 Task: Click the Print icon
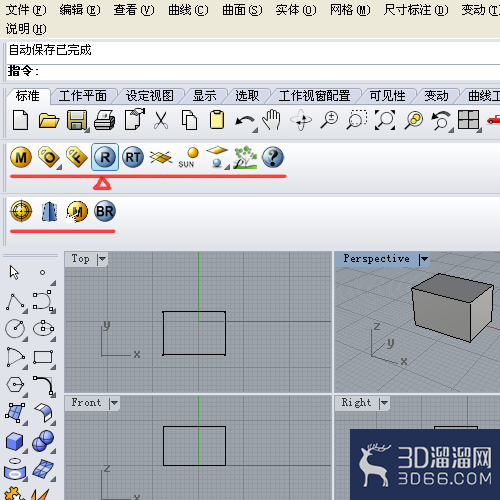click(105, 120)
